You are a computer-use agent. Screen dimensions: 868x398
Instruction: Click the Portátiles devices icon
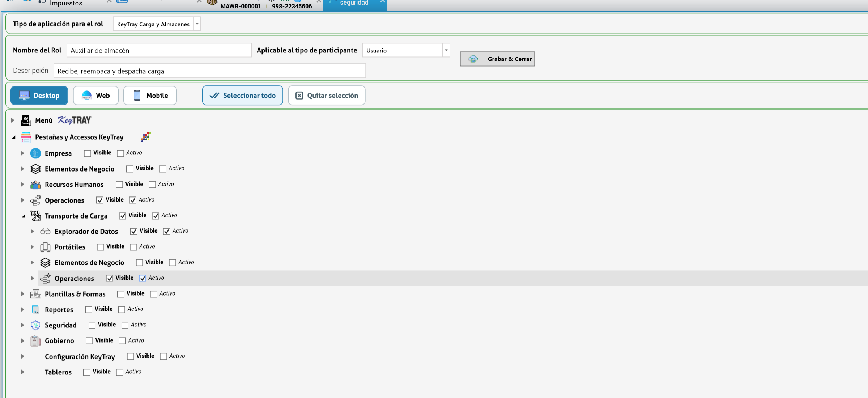tap(45, 247)
